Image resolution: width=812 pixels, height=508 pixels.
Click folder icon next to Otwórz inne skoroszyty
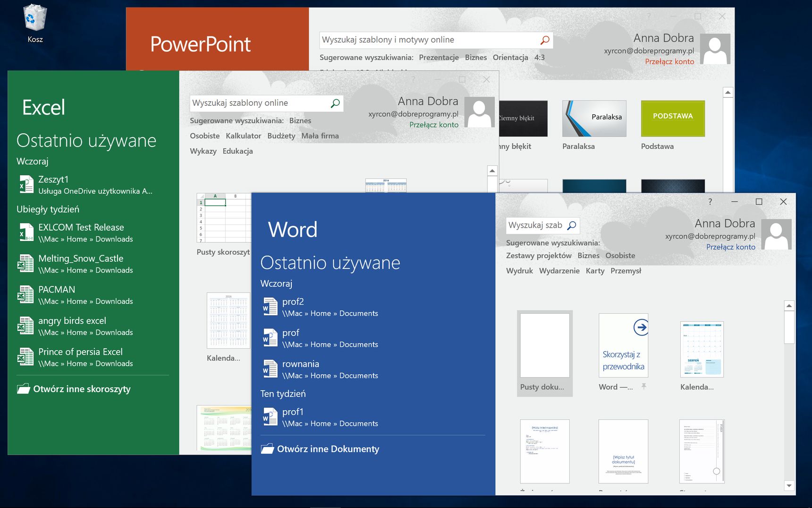(23, 389)
